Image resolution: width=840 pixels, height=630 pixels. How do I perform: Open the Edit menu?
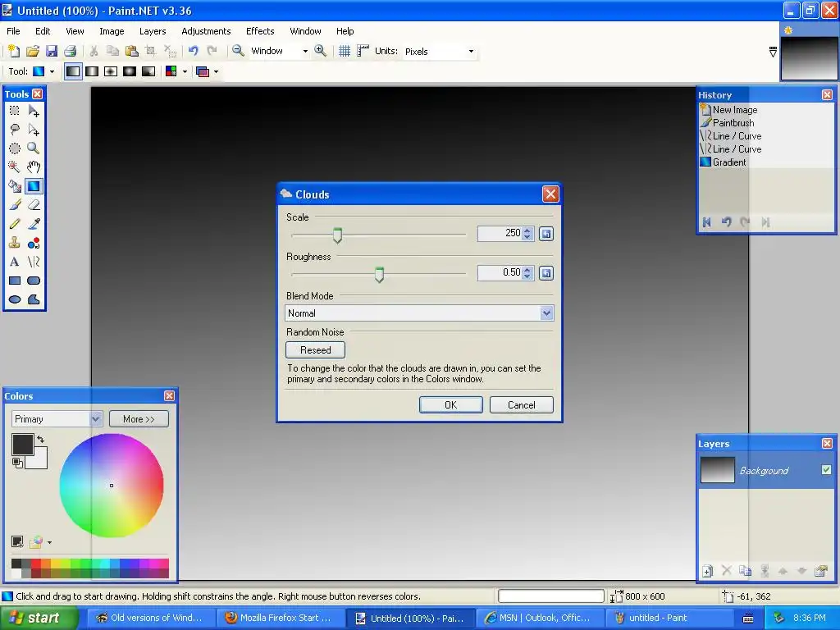[x=43, y=31]
